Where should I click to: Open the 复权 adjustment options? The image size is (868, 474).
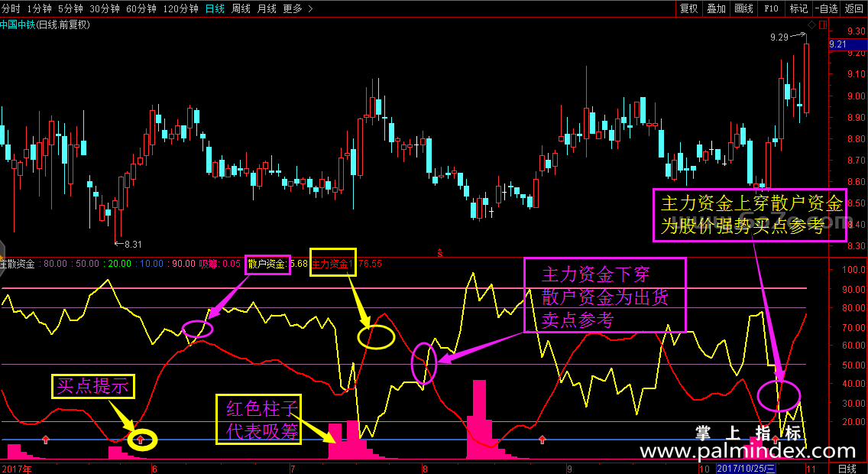[x=688, y=8]
